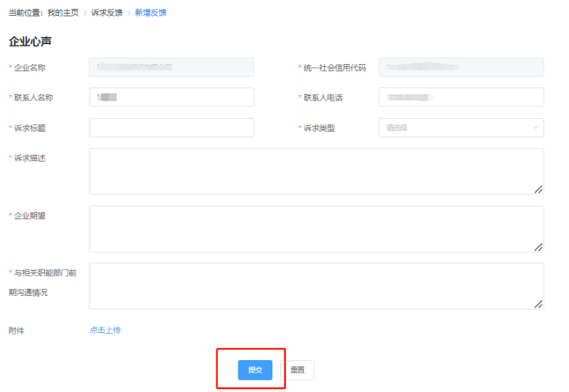Click the disabled 企业名称 field
Screen dimensions: 569x392
tap(171, 68)
